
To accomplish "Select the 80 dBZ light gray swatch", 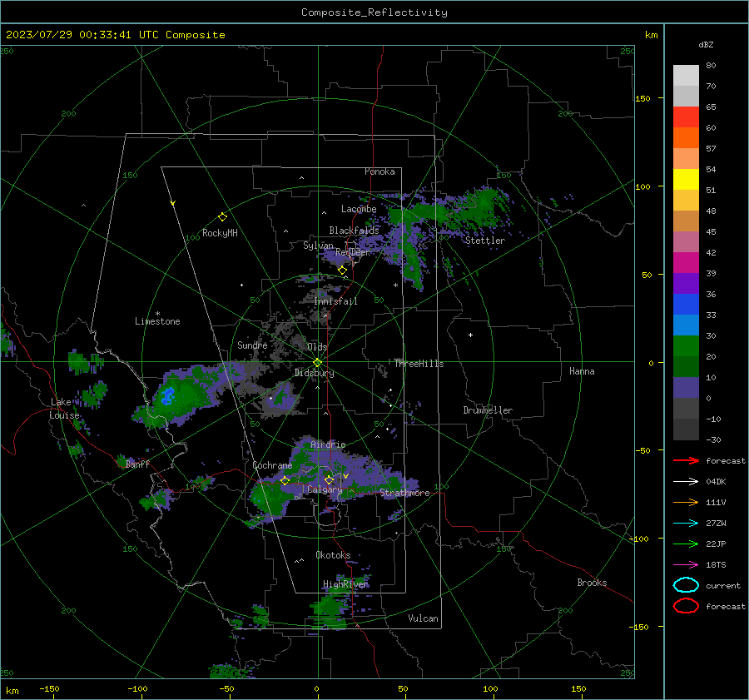I will [686, 75].
